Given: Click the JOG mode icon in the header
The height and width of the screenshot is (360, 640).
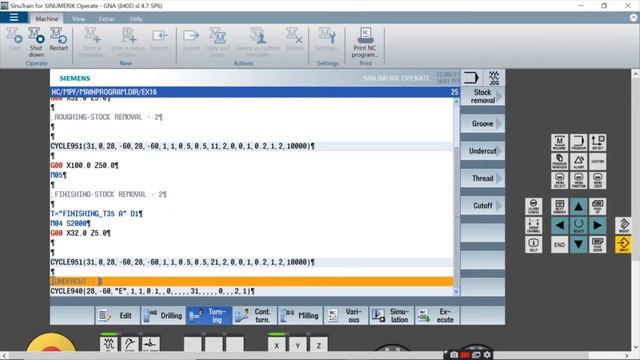Looking at the screenshot, I should [494, 78].
